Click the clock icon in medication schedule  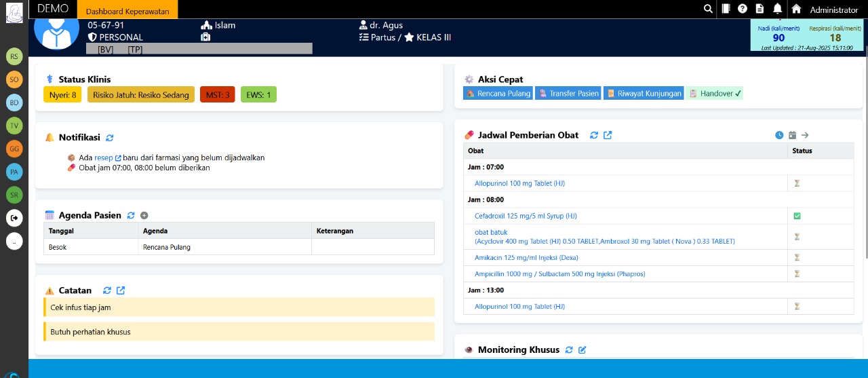click(779, 135)
